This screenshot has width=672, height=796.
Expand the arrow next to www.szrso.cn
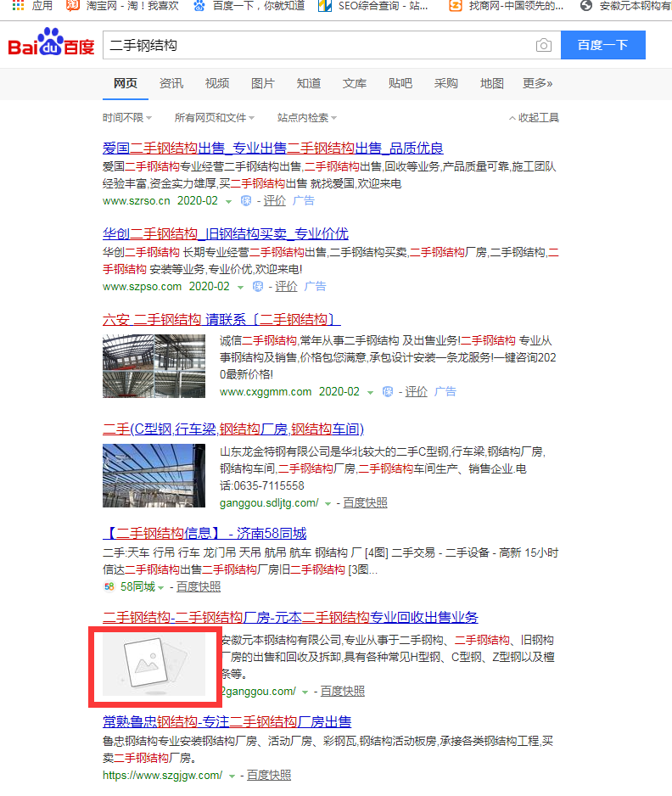tap(229, 201)
